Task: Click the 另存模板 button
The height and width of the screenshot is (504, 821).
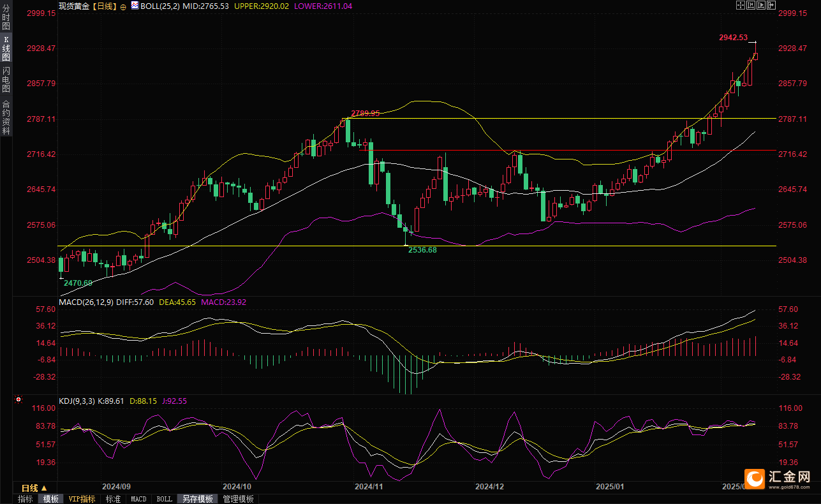Action: (197, 499)
